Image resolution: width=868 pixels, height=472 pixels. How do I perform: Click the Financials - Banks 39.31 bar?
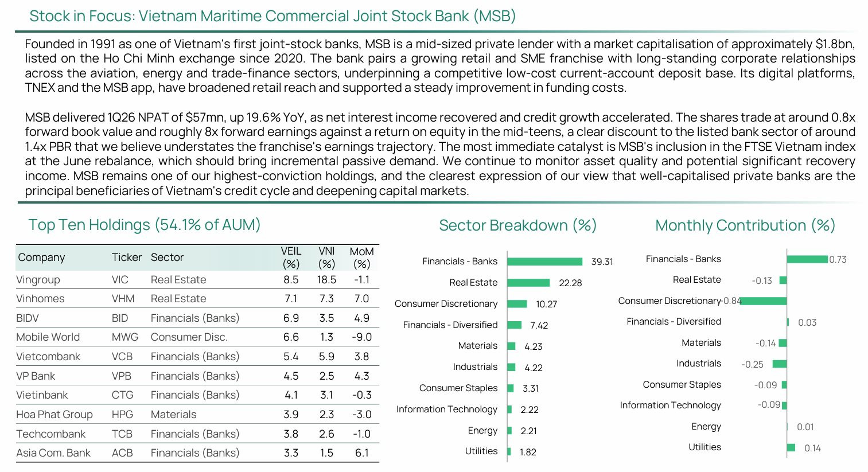point(545,262)
